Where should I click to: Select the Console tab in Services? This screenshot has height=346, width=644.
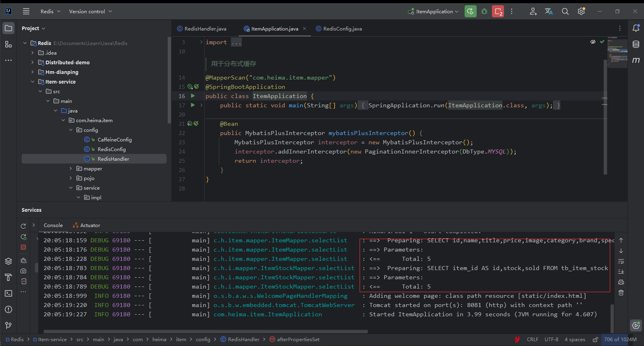(x=53, y=225)
